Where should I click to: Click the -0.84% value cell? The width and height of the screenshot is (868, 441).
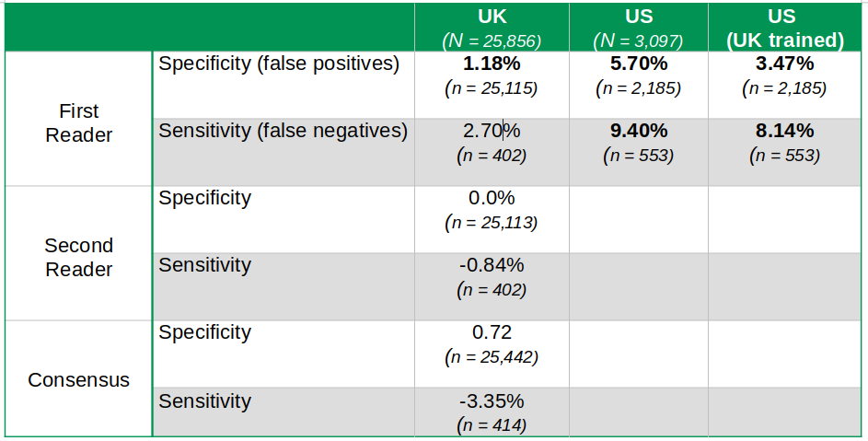coord(491,276)
